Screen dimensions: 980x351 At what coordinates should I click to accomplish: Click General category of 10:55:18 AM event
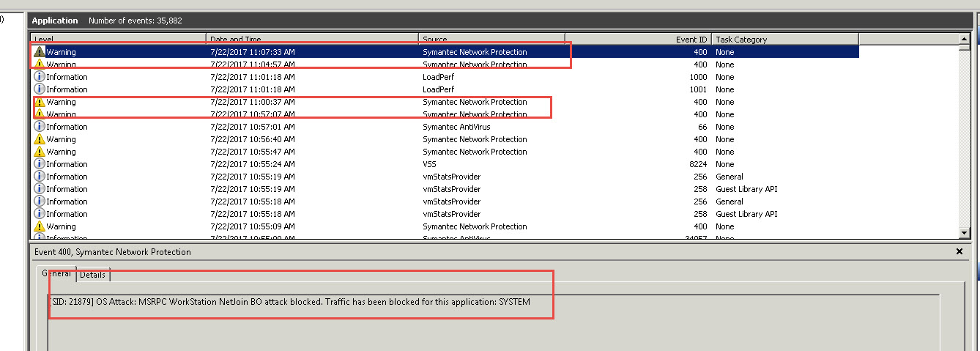coord(730,202)
